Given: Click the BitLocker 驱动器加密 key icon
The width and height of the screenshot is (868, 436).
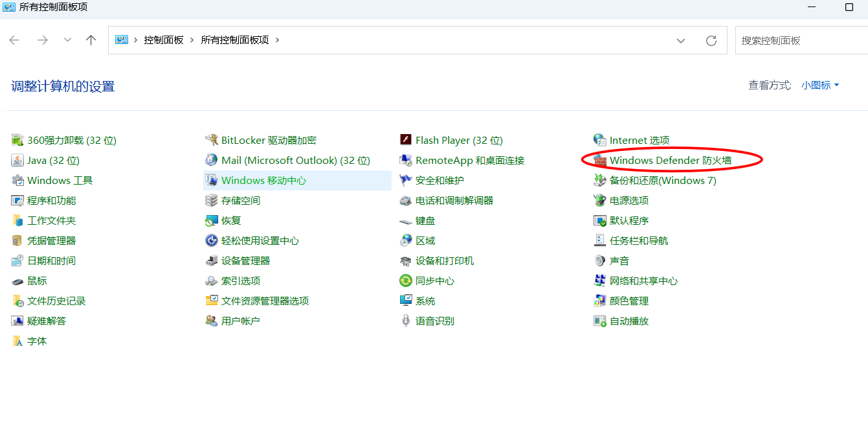Looking at the screenshot, I should click(x=212, y=140).
